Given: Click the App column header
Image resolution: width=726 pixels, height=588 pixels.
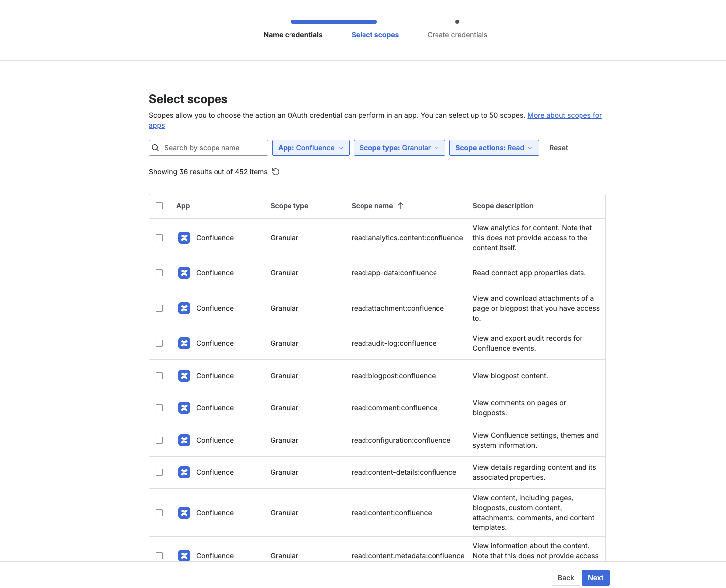Looking at the screenshot, I should pyautogui.click(x=183, y=206).
